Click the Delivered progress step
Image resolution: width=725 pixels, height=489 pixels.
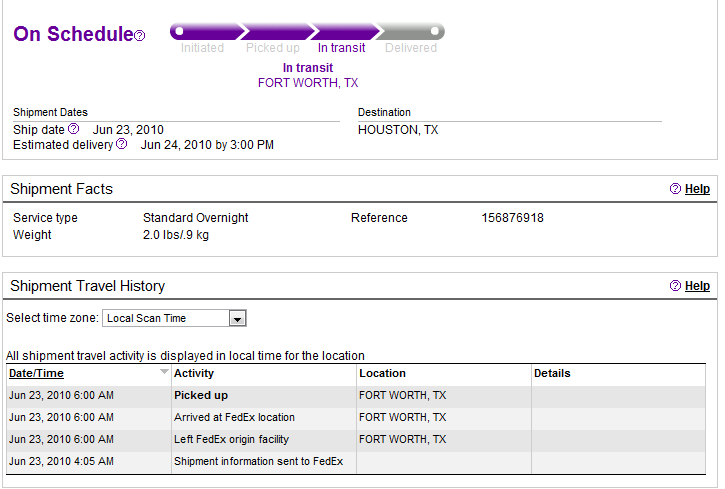(x=410, y=48)
